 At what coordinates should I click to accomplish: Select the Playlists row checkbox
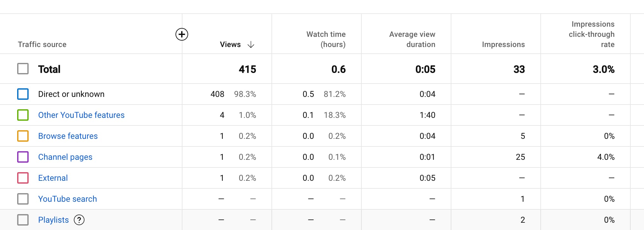(x=23, y=220)
